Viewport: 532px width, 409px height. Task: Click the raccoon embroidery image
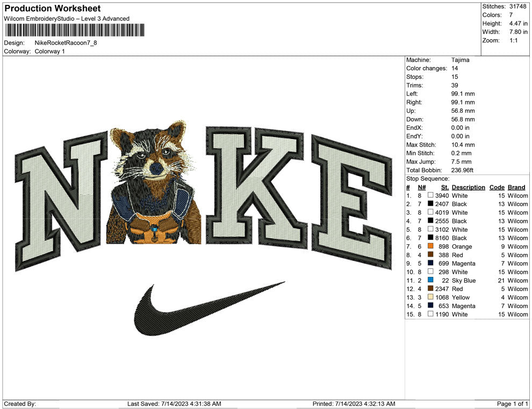coord(154,182)
